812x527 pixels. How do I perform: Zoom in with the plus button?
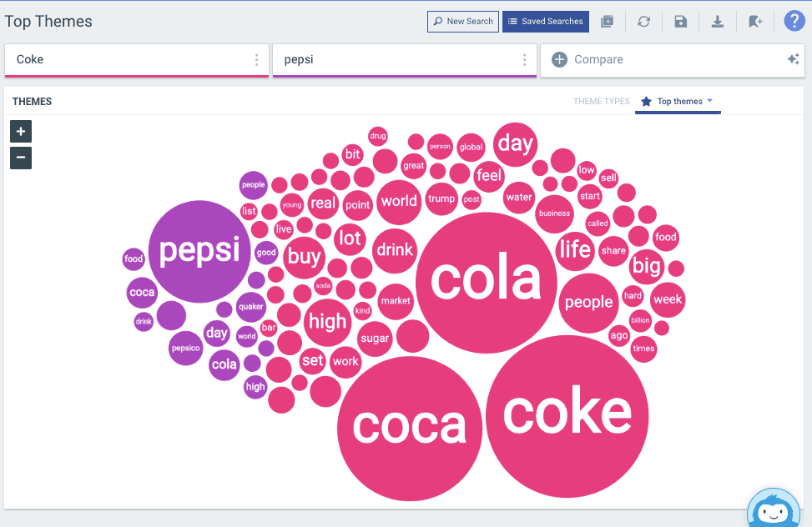point(21,131)
